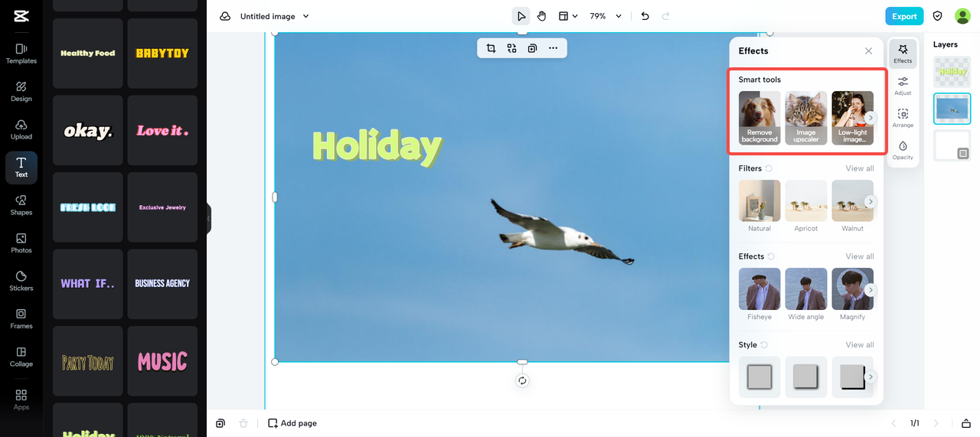980x437 pixels.
Task: Click the crop icon in floating toolbar
Action: [492, 48]
